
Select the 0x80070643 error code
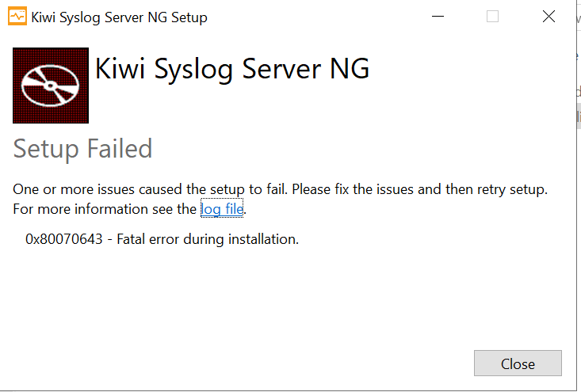(64, 239)
